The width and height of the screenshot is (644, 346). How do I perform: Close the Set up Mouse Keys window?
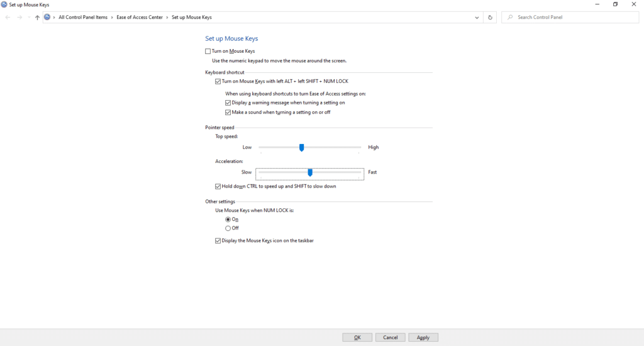(634, 4)
